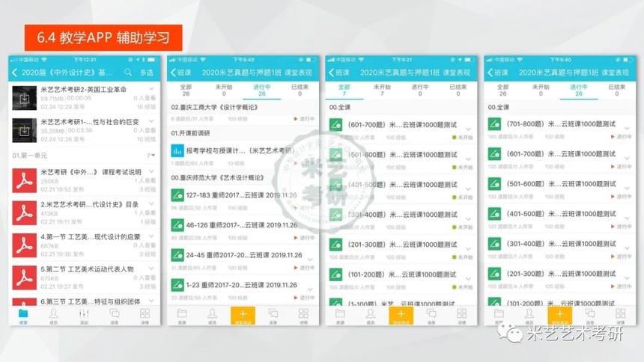
Task: Expand chevron on (601-700题) row in third phone
Action: click(x=468, y=129)
